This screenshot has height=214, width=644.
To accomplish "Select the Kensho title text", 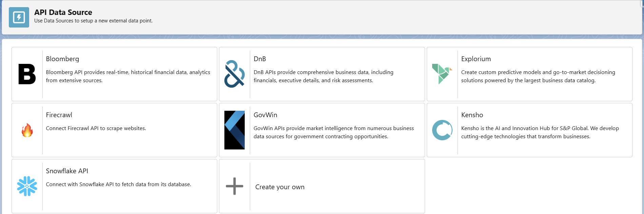I will pyautogui.click(x=472, y=115).
